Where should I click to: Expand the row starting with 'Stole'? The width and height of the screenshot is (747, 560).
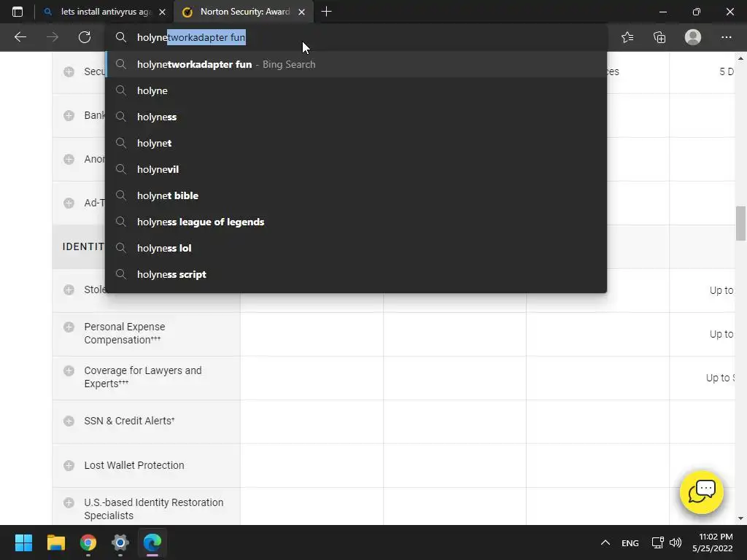(69, 289)
